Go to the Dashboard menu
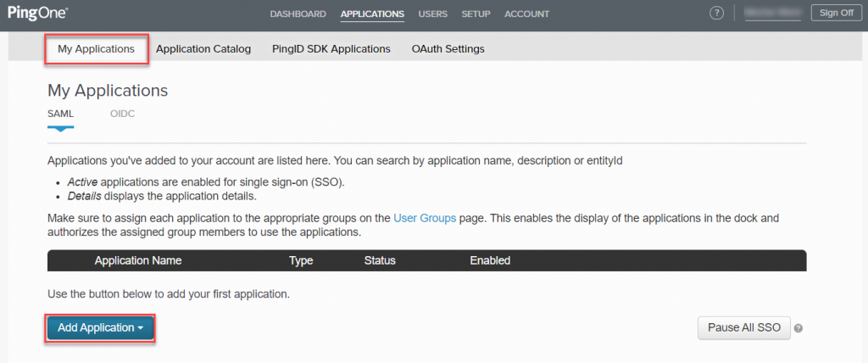This screenshot has width=868, height=363. click(x=298, y=14)
